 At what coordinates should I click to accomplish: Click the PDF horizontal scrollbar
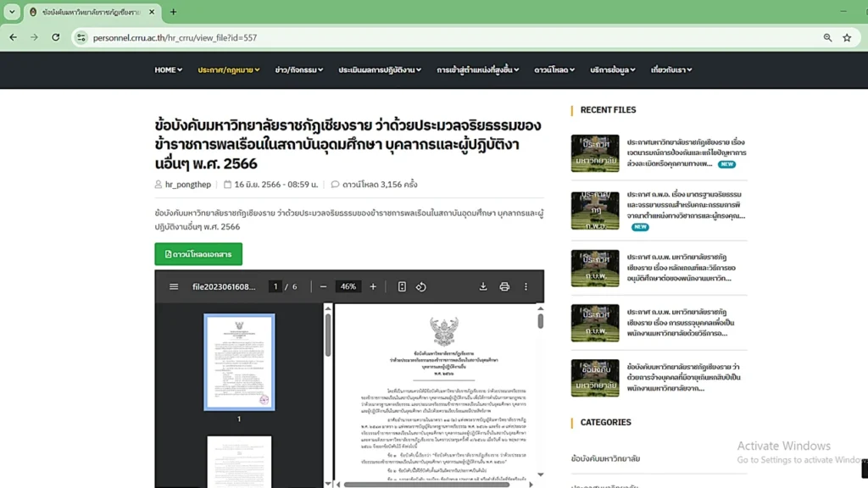426,485
